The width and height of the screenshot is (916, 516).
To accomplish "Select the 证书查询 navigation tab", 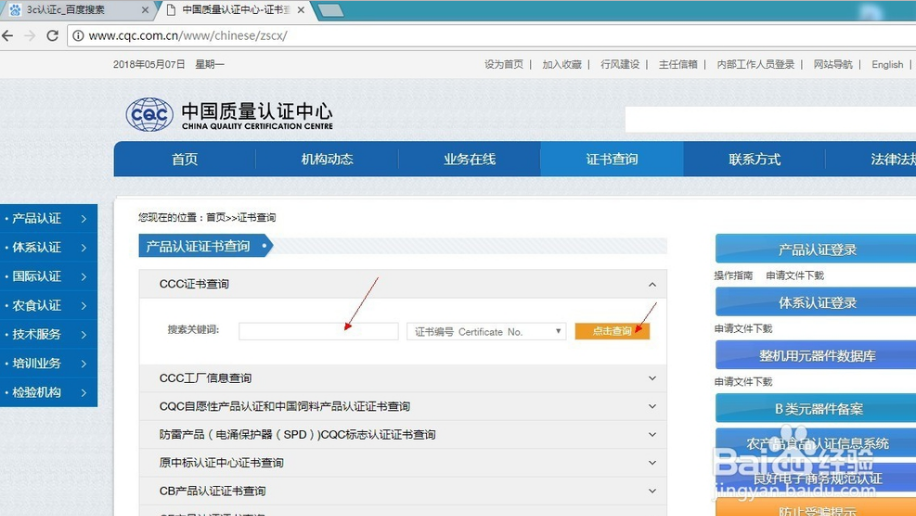I will [x=611, y=159].
